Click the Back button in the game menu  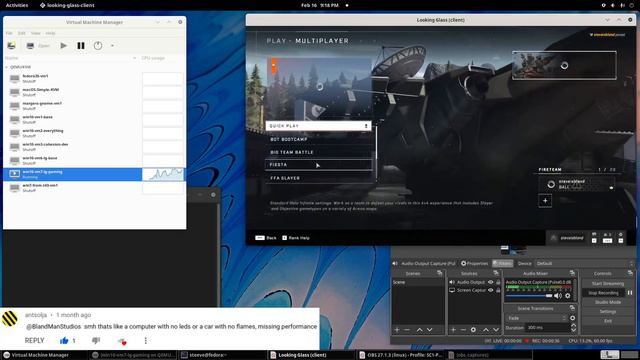click(266, 238)
